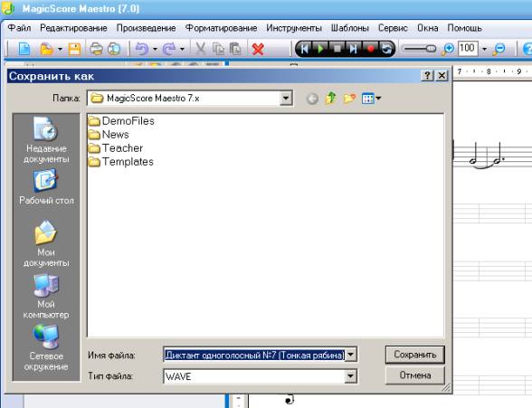The width and height of the screenshot is (532, 408).
Task: Click the zoom out magnifier icon
Action: pos(499,49)
